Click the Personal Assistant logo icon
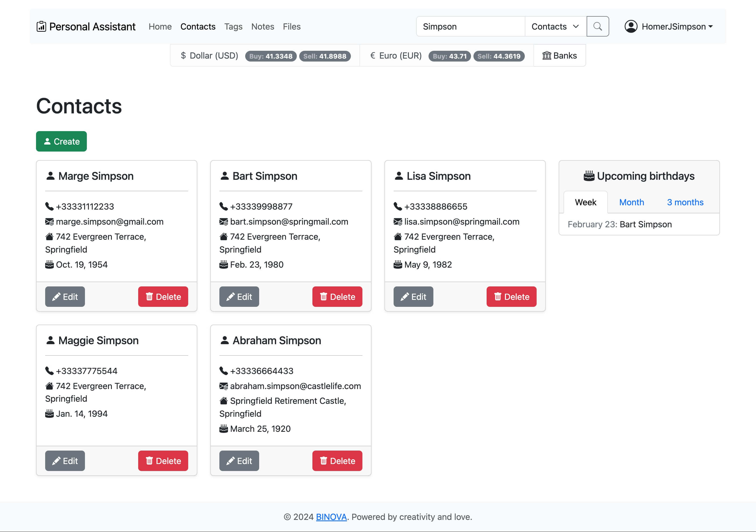 [x=41, y=26]
